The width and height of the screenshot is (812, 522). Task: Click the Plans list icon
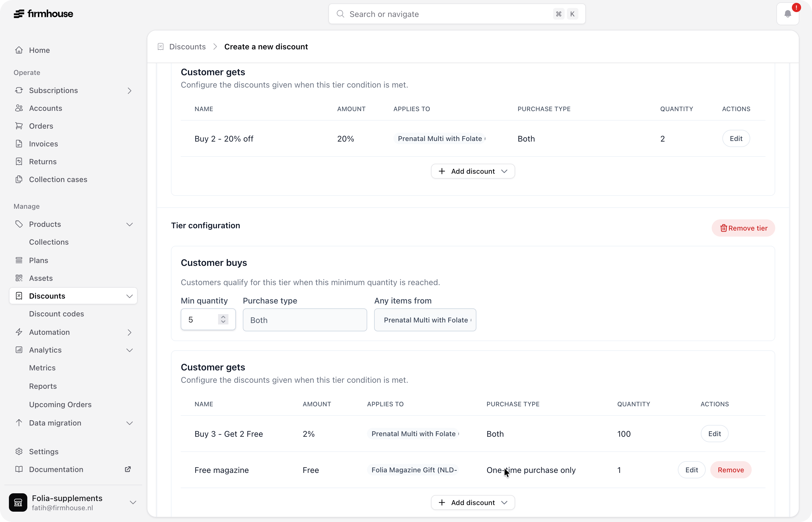[x=19, y=260]
